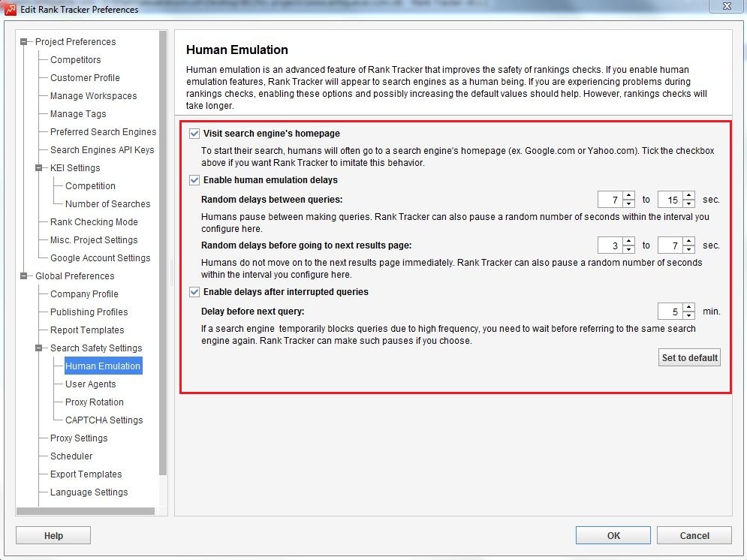The height and width of the screenshot is (560, 747).
Task: Collapse the Search Safety Settings node
Action: coord(39,348)
